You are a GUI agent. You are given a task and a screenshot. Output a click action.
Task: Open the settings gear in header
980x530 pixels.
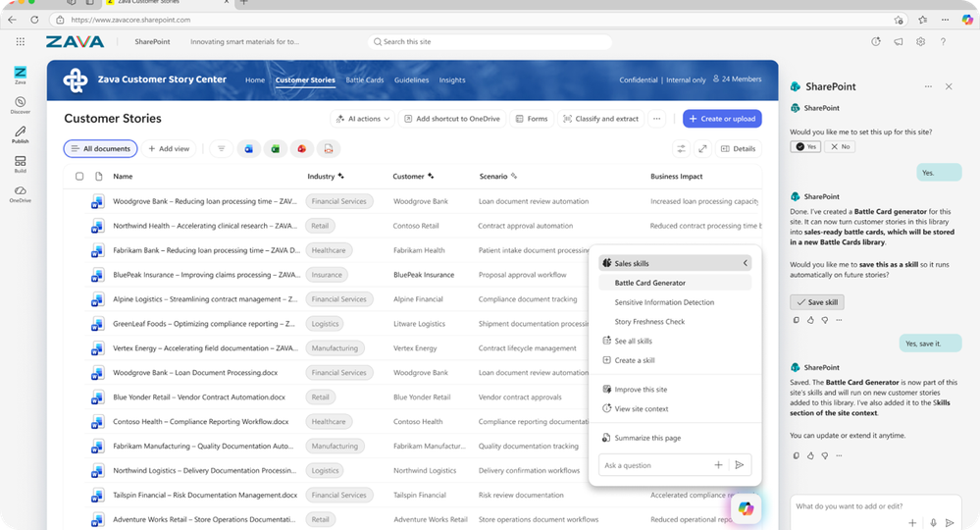click(920, 42)
